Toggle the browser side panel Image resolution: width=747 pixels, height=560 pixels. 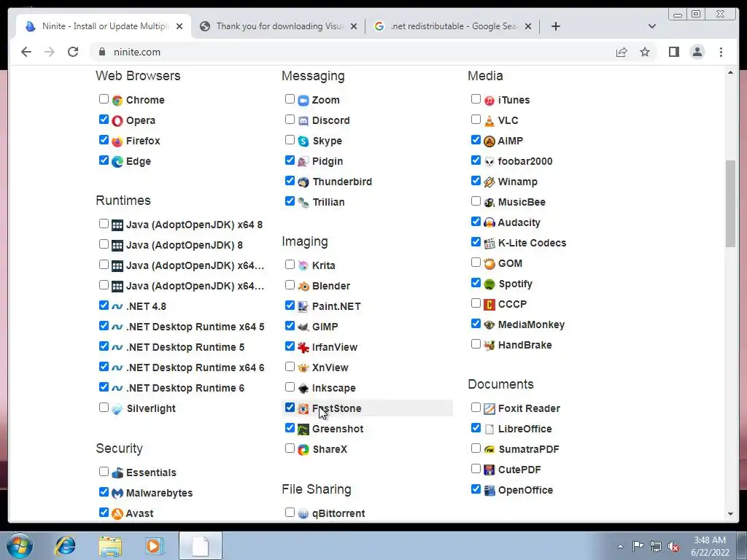673,52
